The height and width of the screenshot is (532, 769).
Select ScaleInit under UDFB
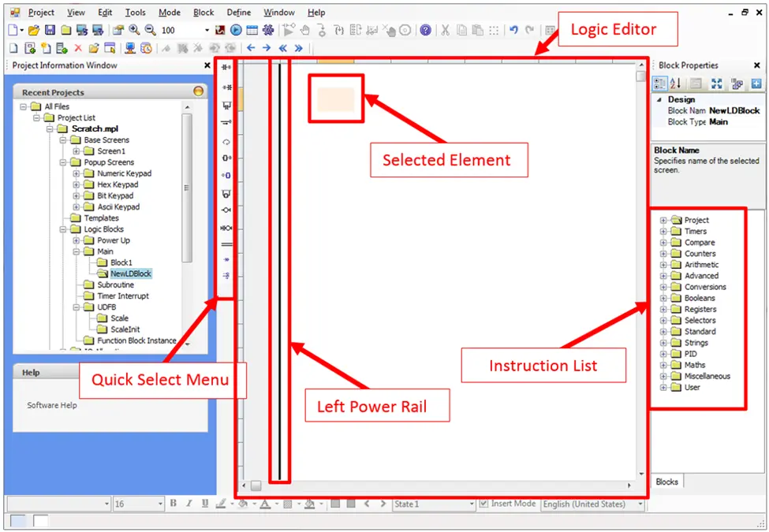[x=125, y=329]
